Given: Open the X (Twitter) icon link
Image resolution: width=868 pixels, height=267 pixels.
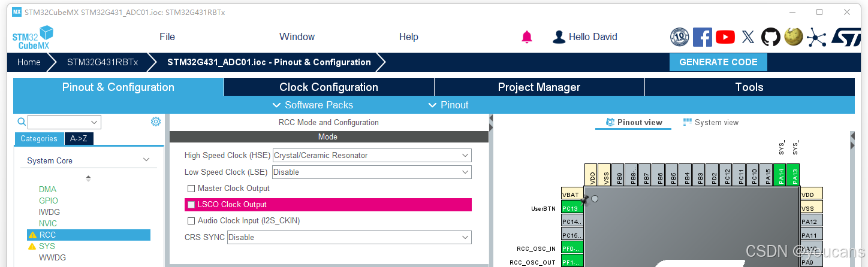Looking at the screenshot, I should (748, 37).
